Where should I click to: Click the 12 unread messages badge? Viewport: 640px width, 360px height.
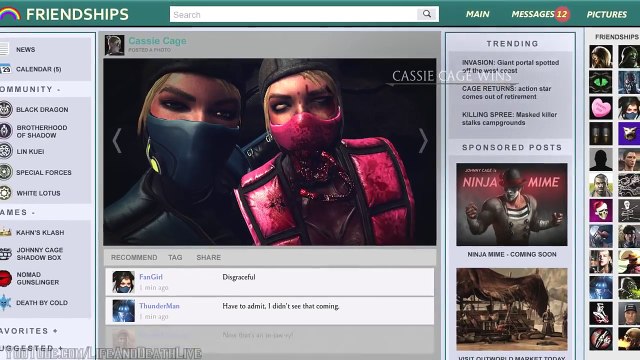point(562,14)
